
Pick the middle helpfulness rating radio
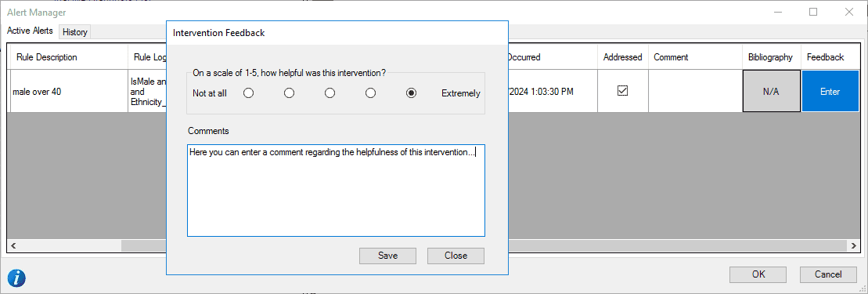click(x=330, y=93)
